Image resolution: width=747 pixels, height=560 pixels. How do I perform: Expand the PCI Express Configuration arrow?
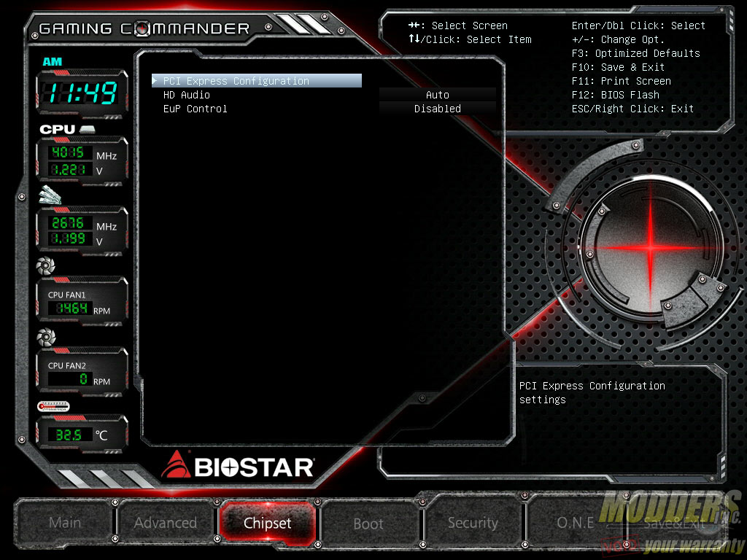(x=155, y=80)
